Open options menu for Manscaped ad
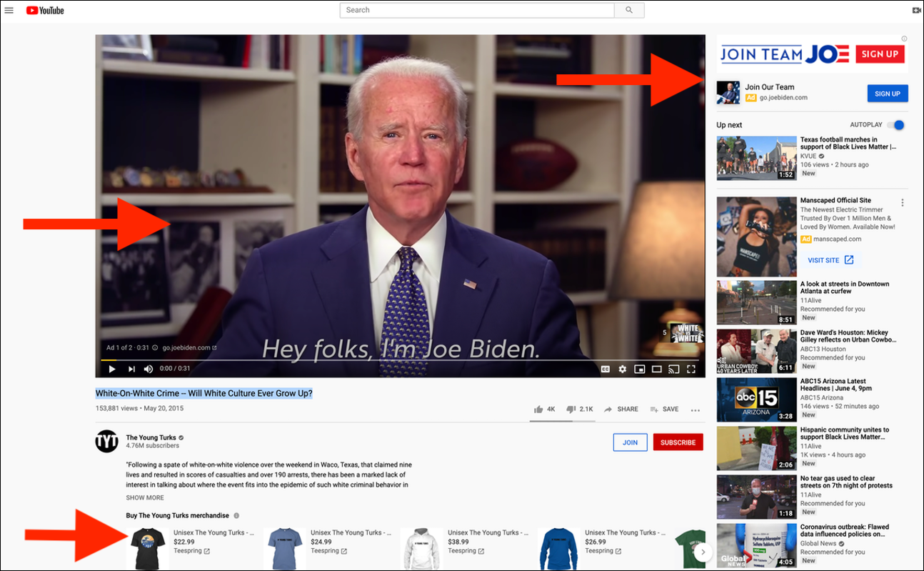This screenshot has height=571, width=924. [903, 203]
